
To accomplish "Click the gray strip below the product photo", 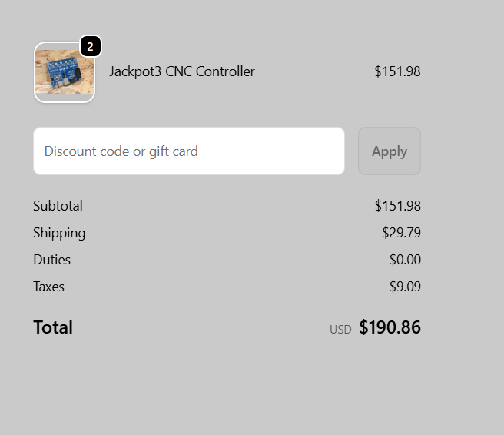I will point(65,97).
